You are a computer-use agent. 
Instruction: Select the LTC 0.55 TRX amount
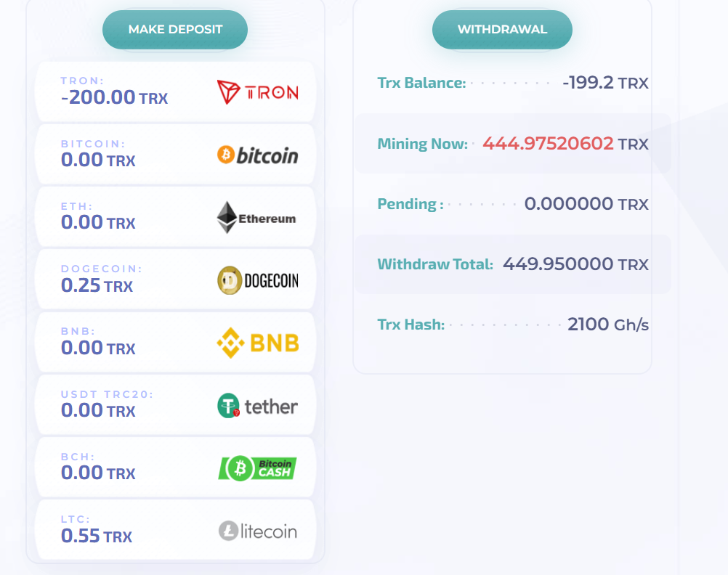tap(97, 537)
